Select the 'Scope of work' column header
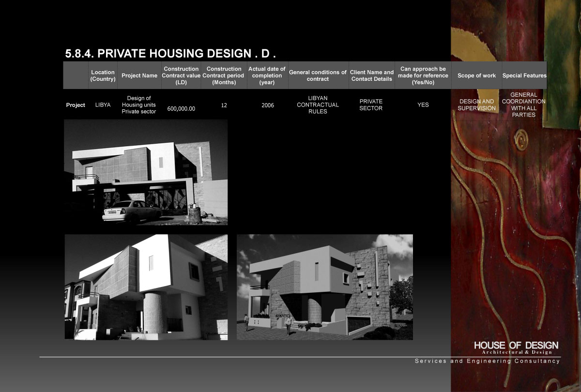 point(476,75)
